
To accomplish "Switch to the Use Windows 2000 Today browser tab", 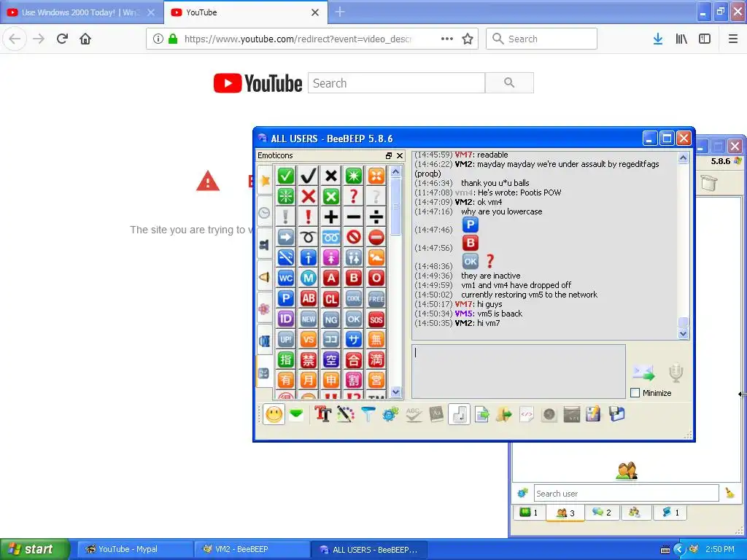I will [81, 12].
